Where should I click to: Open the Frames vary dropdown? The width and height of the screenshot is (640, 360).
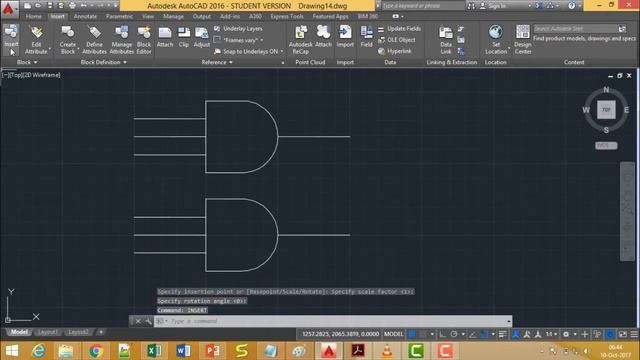click(x=261, y=40)
